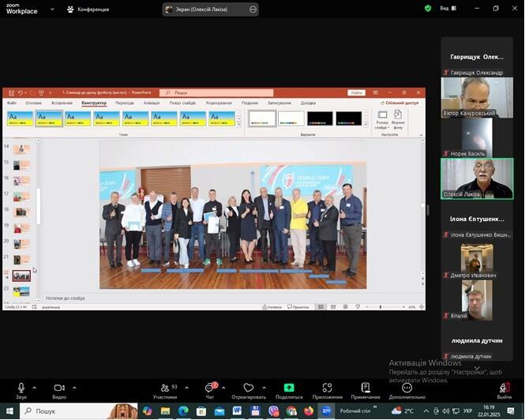Viewport: 525px width, 420px height.
Task: Expand the arrow next to Участники
Action: point(187,388)
